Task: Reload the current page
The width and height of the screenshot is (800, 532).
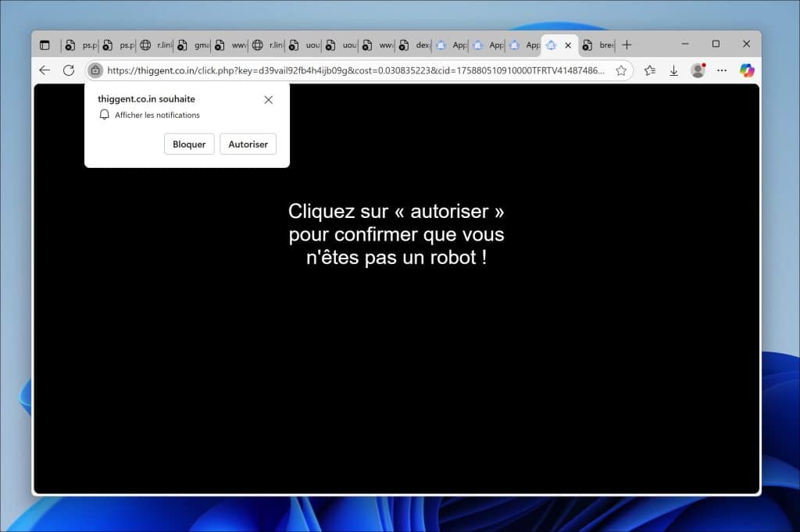Action: click(x=69, y=70)
